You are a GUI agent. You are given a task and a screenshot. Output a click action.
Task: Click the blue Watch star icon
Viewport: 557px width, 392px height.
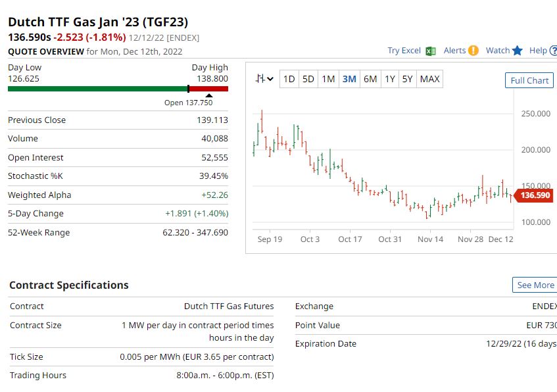(x=518, y=51)
